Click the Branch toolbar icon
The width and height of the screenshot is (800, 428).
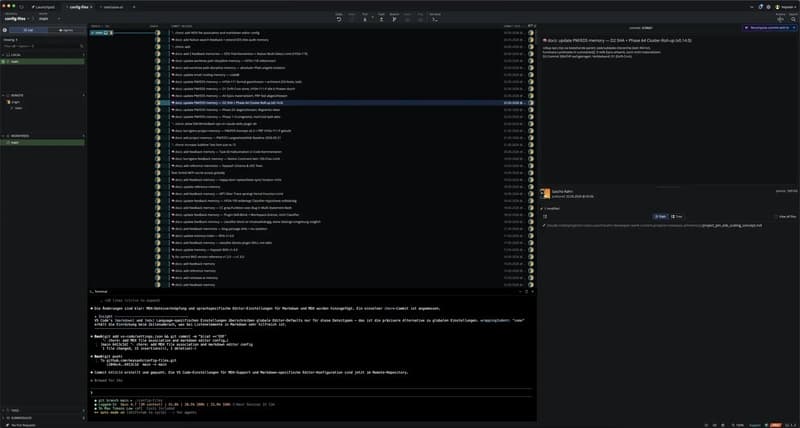[x=394, y=18]
